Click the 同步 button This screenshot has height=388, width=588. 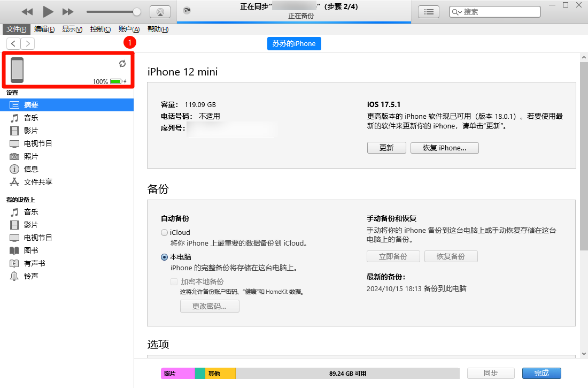[491, 373]
